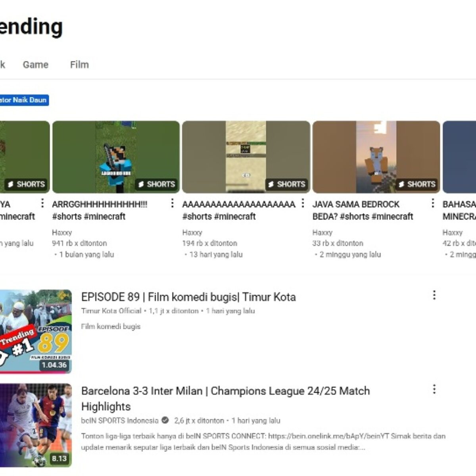The height and width of the screenshot is (476, 476).
Task: Click '941 rb x ditonton' view count
Action: pyautogui.click(x=79, y=243)
